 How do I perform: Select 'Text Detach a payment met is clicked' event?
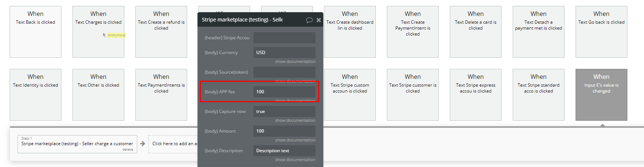pos(539,32)
